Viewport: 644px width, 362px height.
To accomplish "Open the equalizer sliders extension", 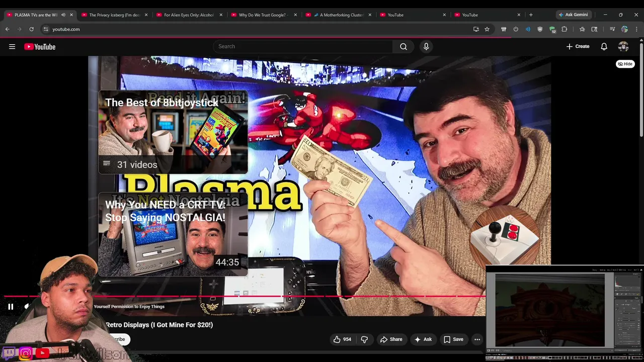I will pyautogui.click(x=504, y=29).
